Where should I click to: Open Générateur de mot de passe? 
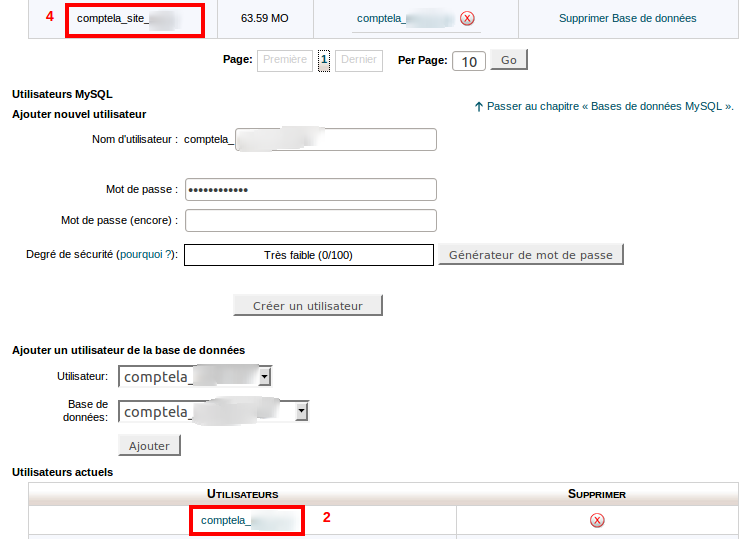pos(530,255)
